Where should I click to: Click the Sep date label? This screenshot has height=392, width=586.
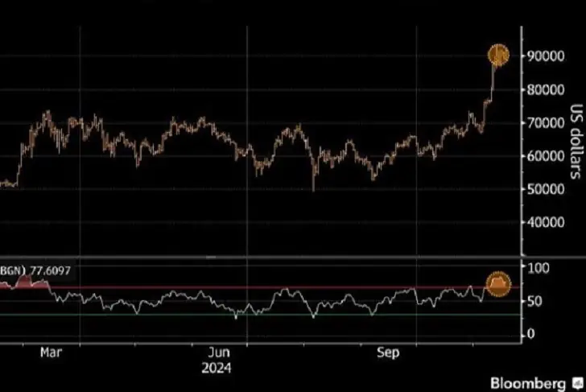point(388,352)
